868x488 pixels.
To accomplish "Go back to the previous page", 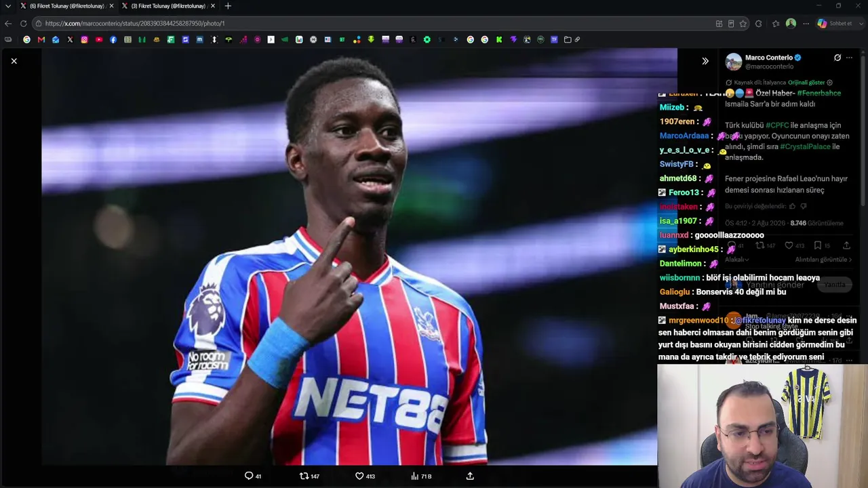I will pyautogui.click(x=8, y=23).
